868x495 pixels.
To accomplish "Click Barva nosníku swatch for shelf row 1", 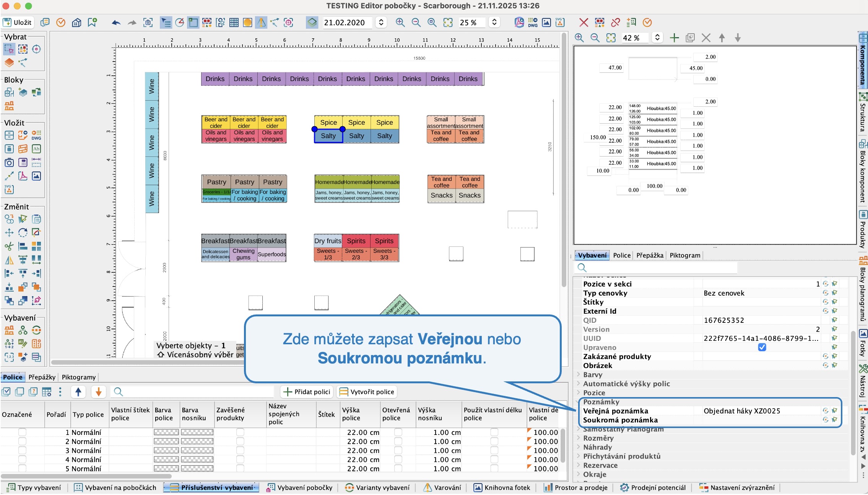I will [x=197, y=432].
